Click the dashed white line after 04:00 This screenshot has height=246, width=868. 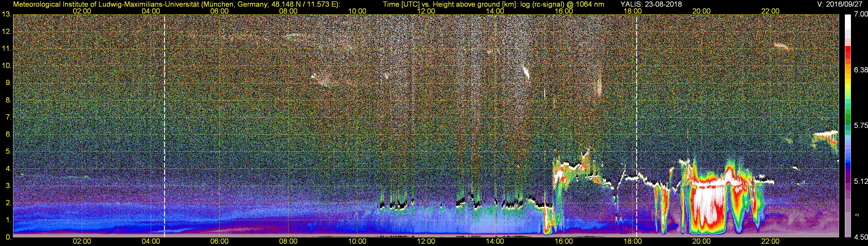164,126
